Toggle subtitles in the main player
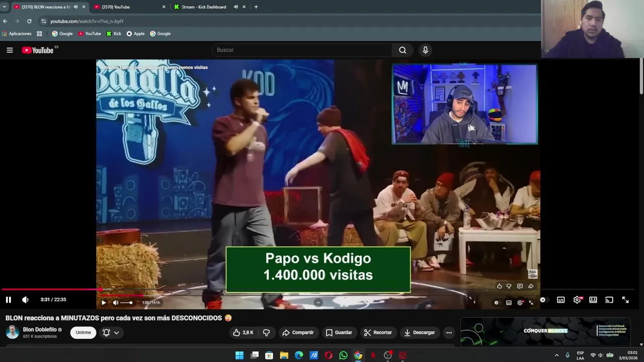Viewport: 644px width, 362px height. coord(560,300)
